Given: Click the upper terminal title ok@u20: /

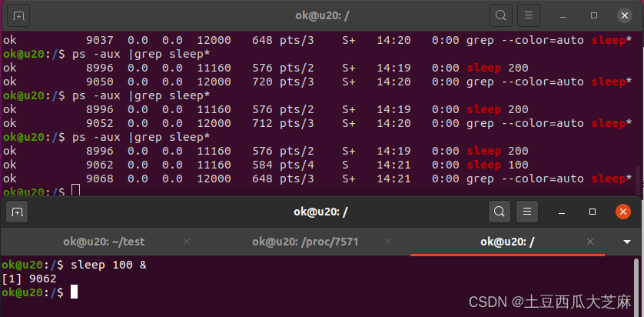Looking at the screenshot, I should (x=322, y=16).
